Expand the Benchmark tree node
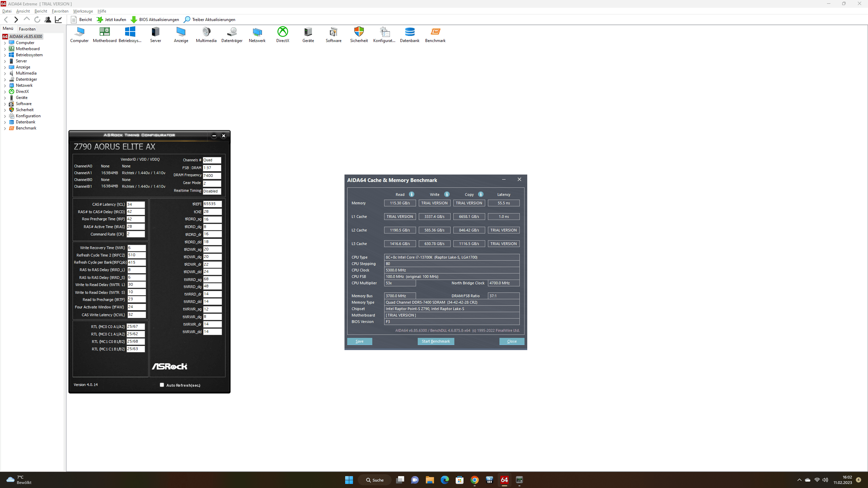The width and height of the screenshot is (868, 488). [x=5, y=128]
